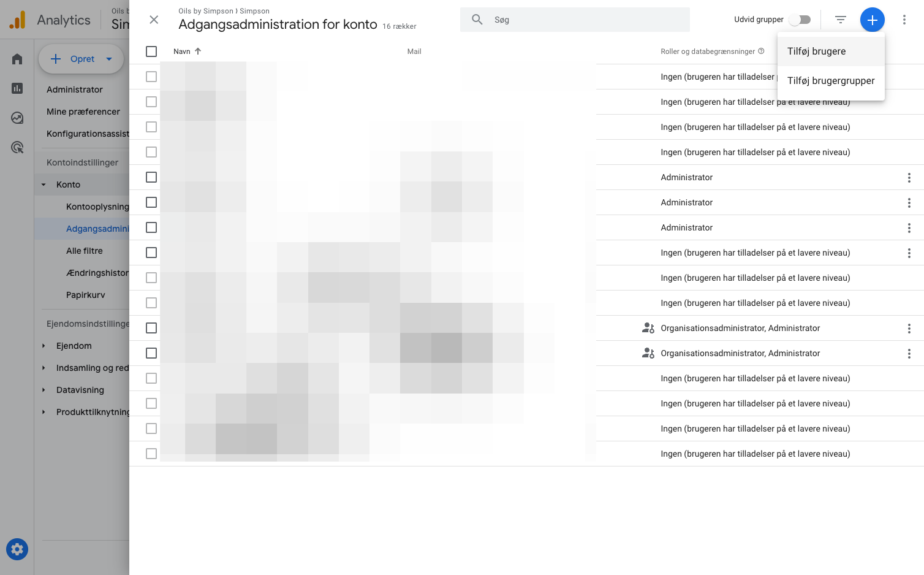Open the top-right more options menu
Image resolution: width=924 pixels, height=575 pixels.
904,20
